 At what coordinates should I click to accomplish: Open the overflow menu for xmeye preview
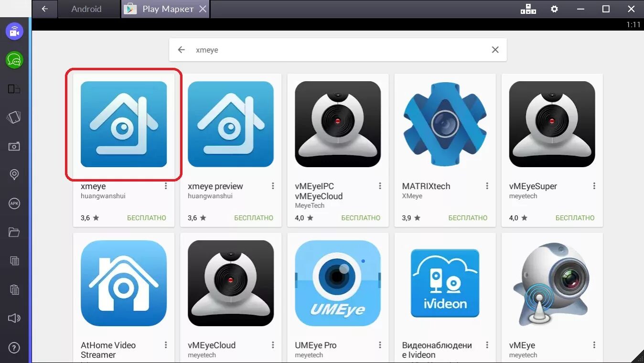click(273, 186)
